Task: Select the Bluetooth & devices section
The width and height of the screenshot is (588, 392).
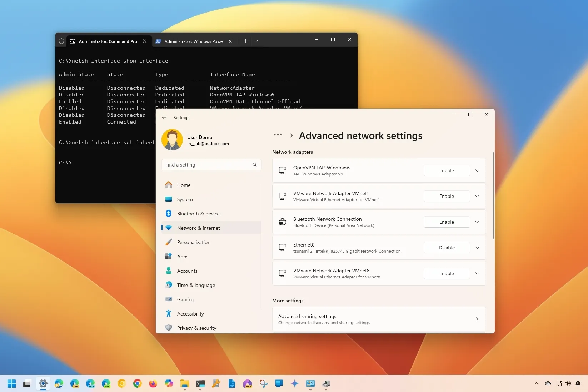Action: (x=199, y=213)
